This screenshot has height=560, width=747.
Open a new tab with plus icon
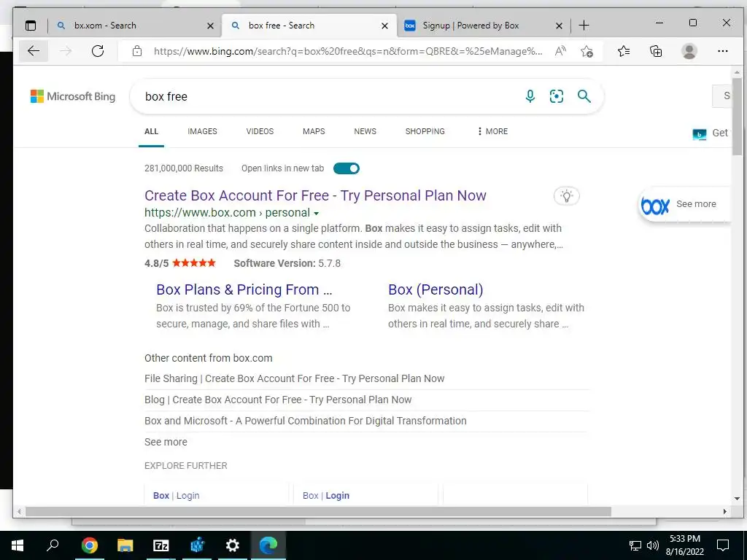point(584,26)
